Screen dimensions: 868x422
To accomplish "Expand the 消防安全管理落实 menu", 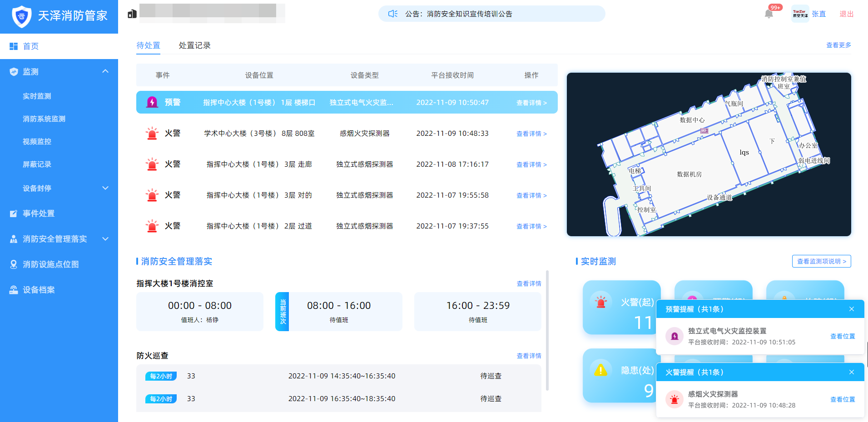I will [x=105, y=239].
